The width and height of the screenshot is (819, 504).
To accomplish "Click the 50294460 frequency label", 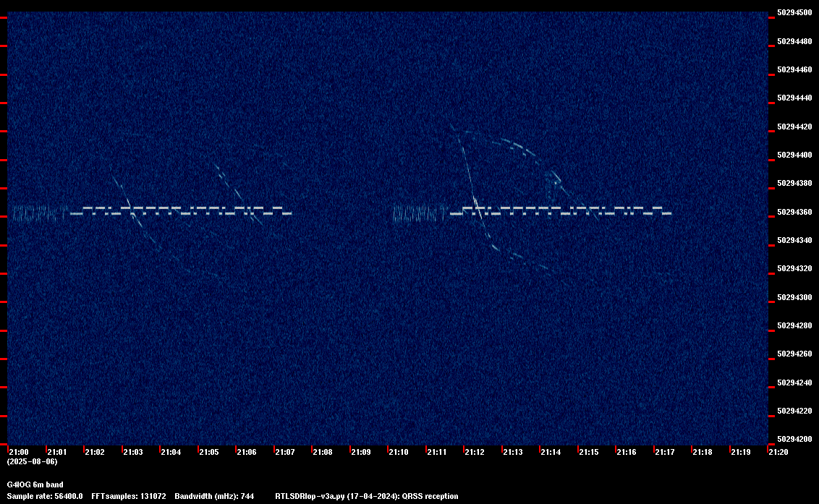I will (x=794, y=69).
